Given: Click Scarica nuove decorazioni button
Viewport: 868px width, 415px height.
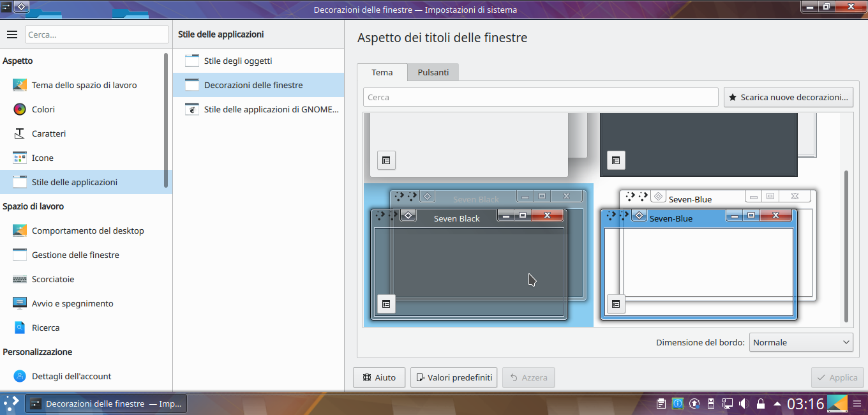Looking at the screenshot, I should tap(788, 97).
